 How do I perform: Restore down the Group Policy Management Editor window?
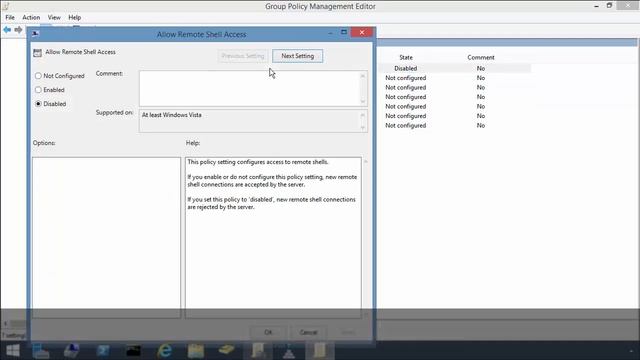(609, 6)
